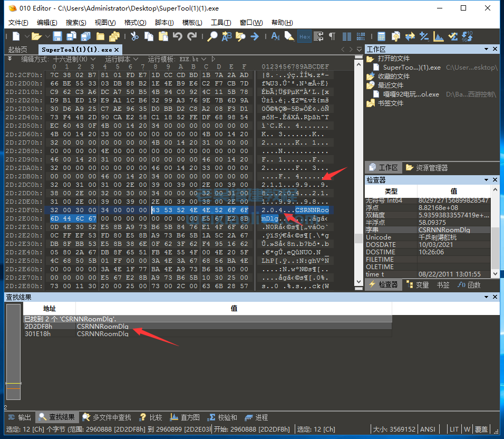Click the Undo arrow icon

pyautogui.click(x=178, y=36)
